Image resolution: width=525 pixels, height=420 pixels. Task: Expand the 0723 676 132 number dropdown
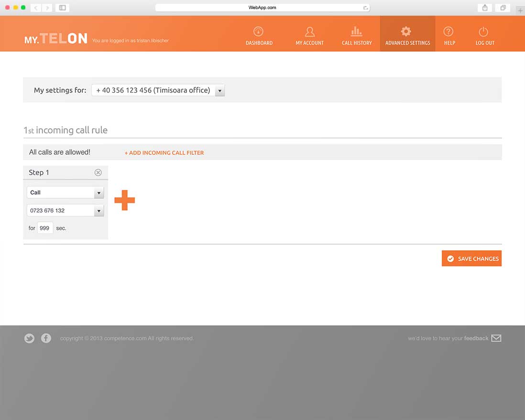click(98, 211)
